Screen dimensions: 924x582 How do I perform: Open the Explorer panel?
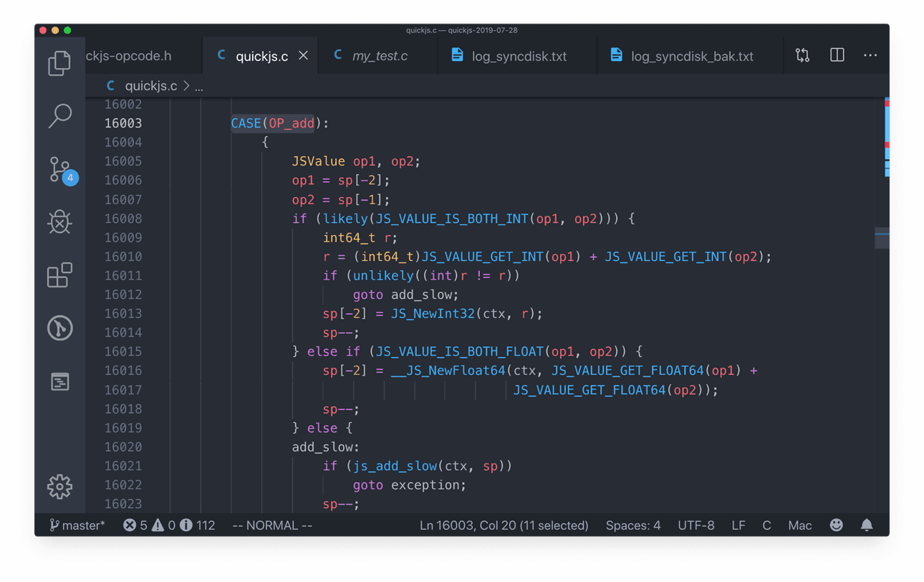pos(60,63)
